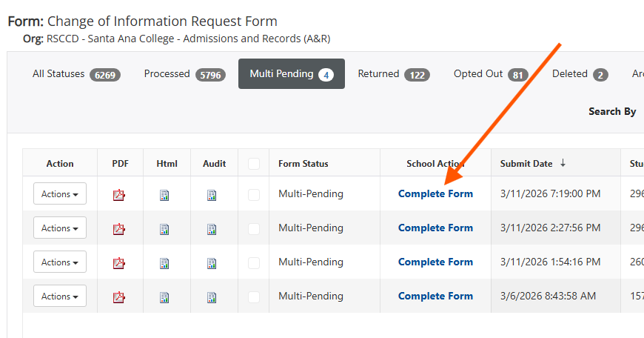Open Audit report for 1:54:16 PM submission
644x338 pixels.
pos(212,263)
